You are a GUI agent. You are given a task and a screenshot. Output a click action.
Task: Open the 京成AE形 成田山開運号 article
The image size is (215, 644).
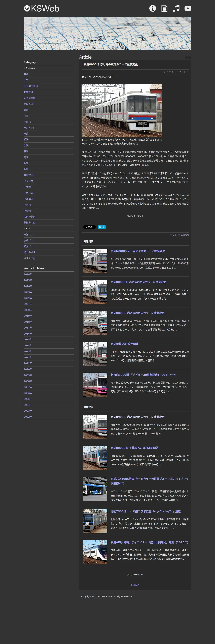pos(150,542)
